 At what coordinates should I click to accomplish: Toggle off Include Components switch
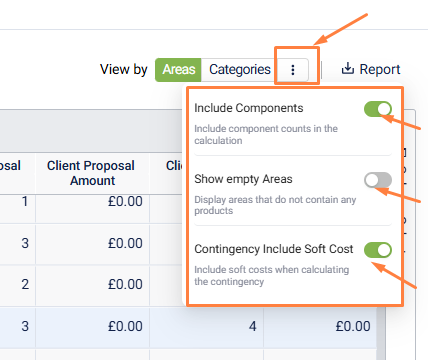pos(378,109)
